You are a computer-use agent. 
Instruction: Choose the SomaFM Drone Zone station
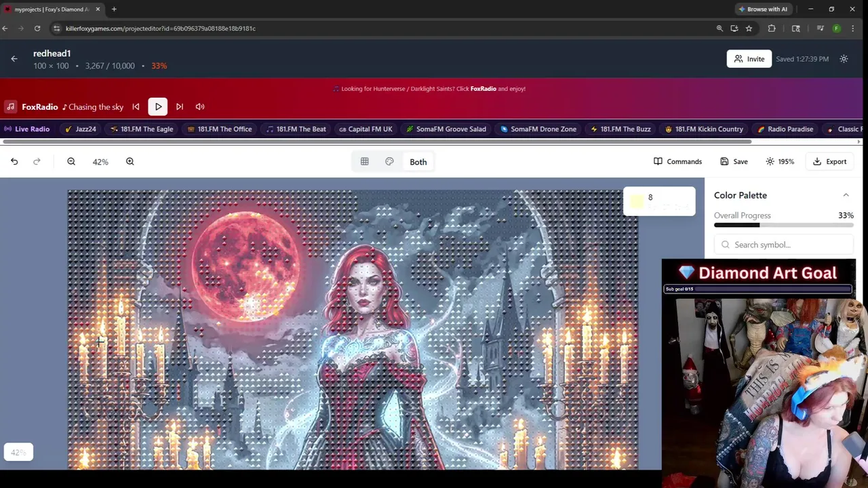point(538,129)
